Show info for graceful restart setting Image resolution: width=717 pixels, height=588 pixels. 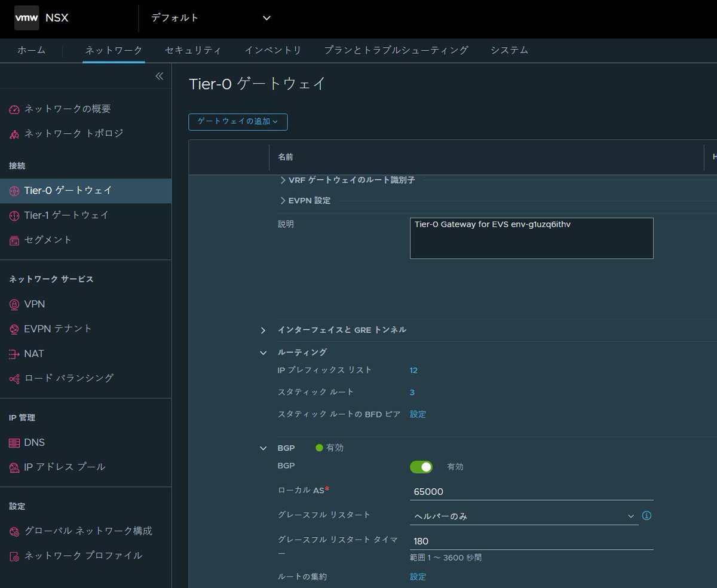coord(646,515)
